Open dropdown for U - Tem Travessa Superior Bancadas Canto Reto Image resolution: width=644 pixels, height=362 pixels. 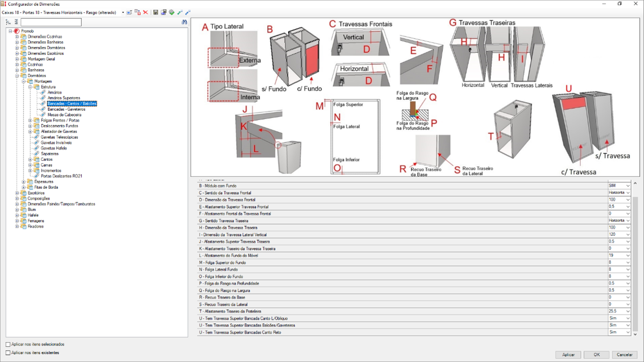[x=628, y=332]
